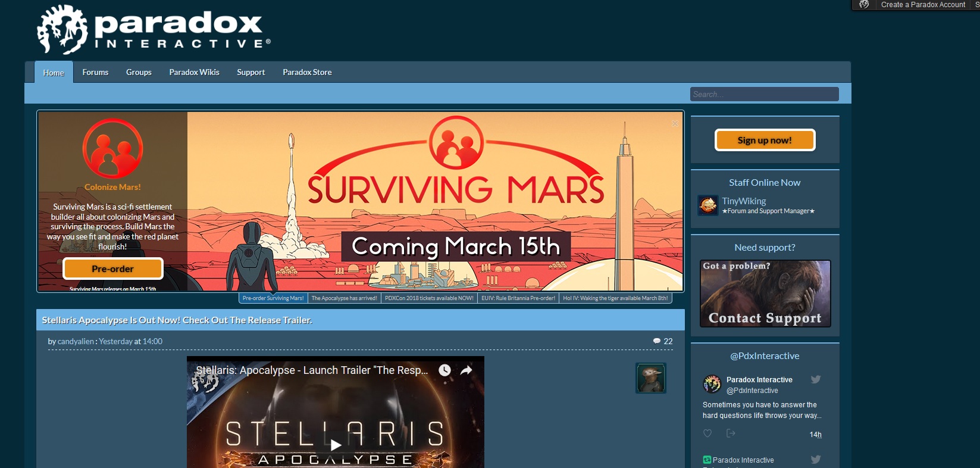Image resolution: width=980 pixels, height=468 pixels.
Task: Click the 'Colonize Mars!' banner heading
Action: point(112,187)
